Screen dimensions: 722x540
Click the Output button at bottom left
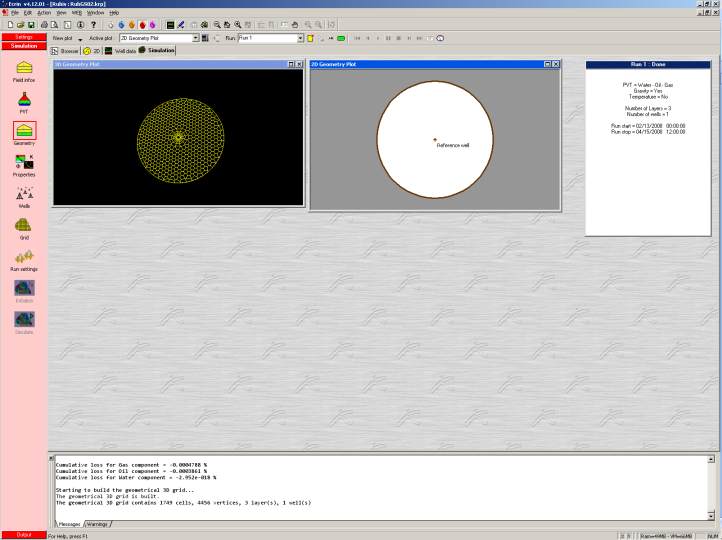coord(23,535)
